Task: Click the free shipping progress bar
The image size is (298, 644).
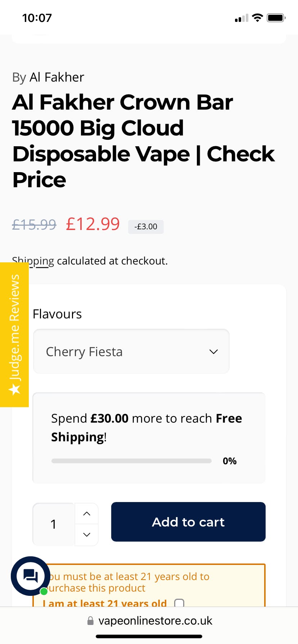Action: tap(131, 461)
